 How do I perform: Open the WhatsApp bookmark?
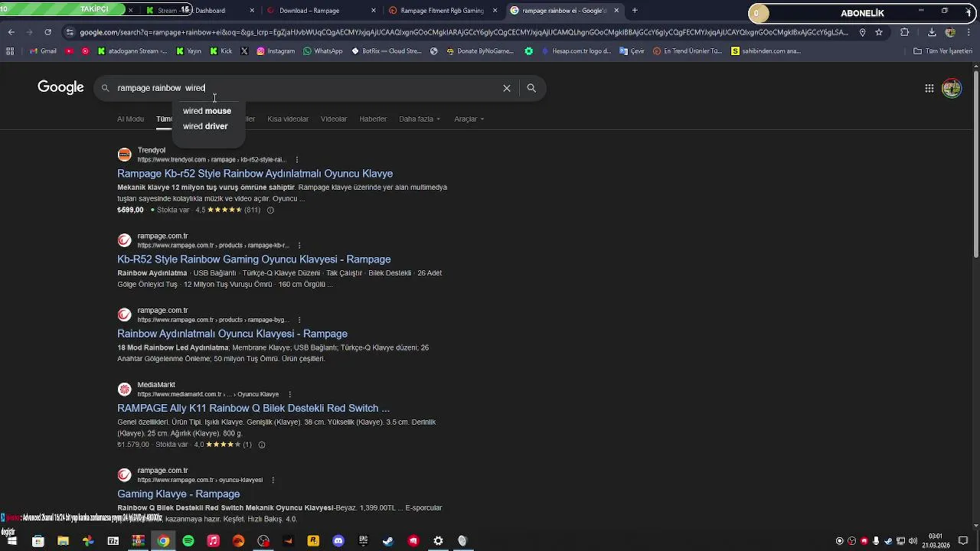click(323, 51)
